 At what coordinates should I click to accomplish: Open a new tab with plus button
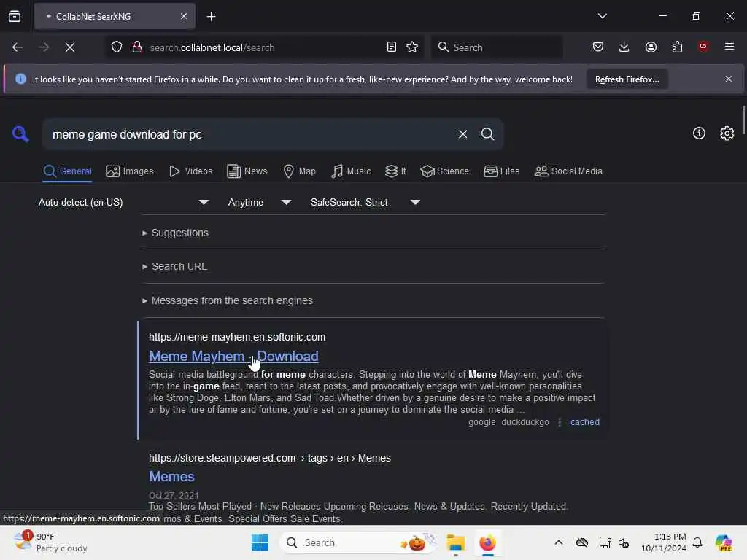pyautogui.click(x=211, y=17)
